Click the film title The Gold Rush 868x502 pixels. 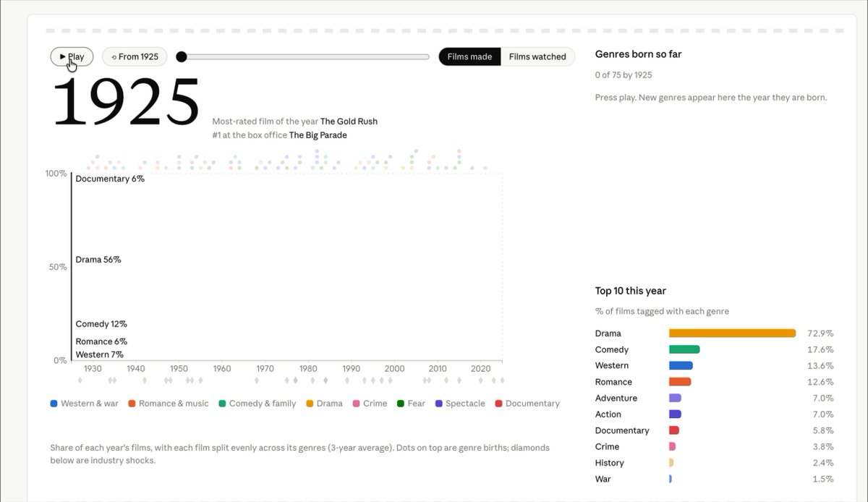[x=349, y=122]
